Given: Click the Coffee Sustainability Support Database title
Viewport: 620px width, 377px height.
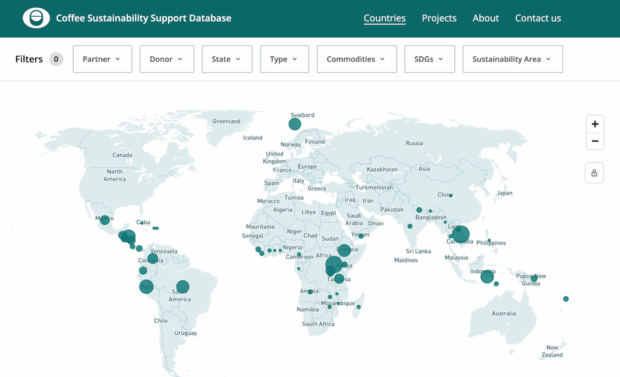Looking at the screenshot, I should [144, 18].
